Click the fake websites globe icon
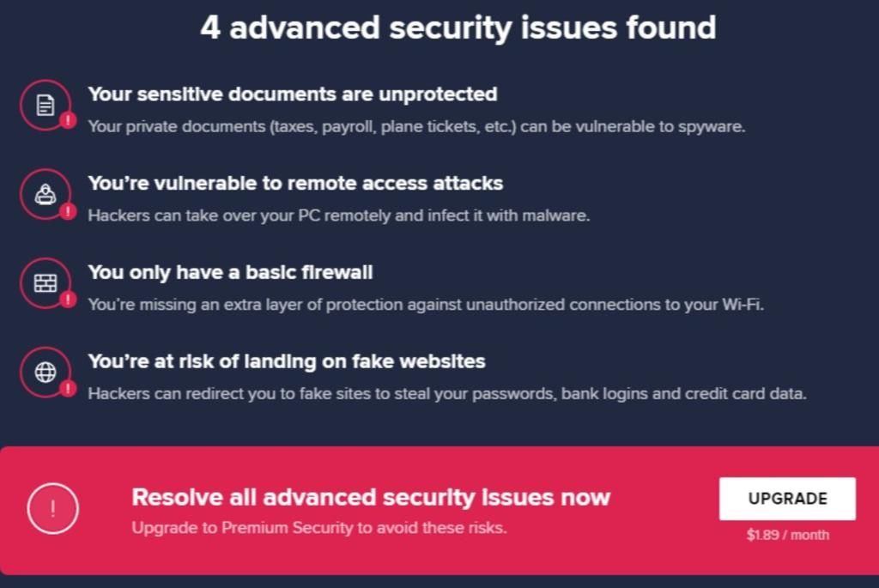Screen dimensions: 879x588 pos(45,373)
